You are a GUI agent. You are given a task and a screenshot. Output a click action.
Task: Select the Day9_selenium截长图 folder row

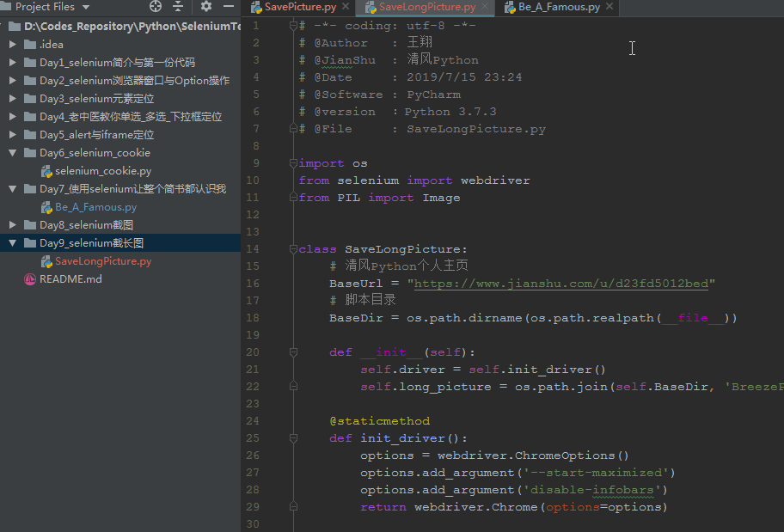[120, 243]
